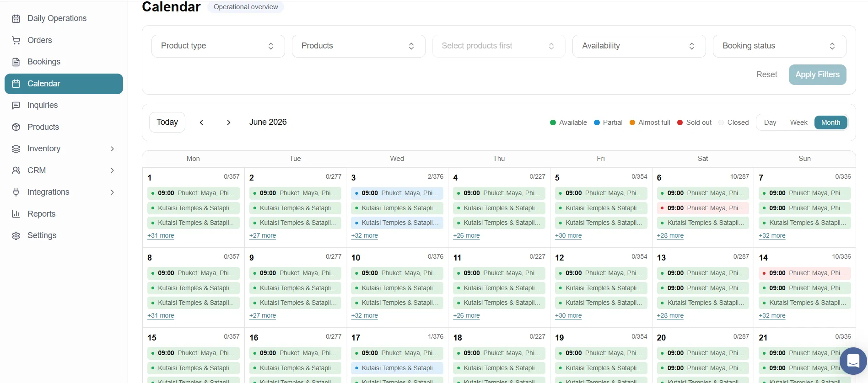Click the Today button
Image resolution: width=868 pixels, height=383 pixels.
click(x=167, y=122)
